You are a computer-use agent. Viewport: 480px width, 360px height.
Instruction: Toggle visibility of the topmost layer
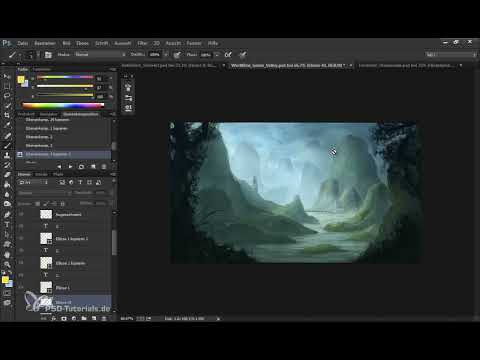pos(21,214)
